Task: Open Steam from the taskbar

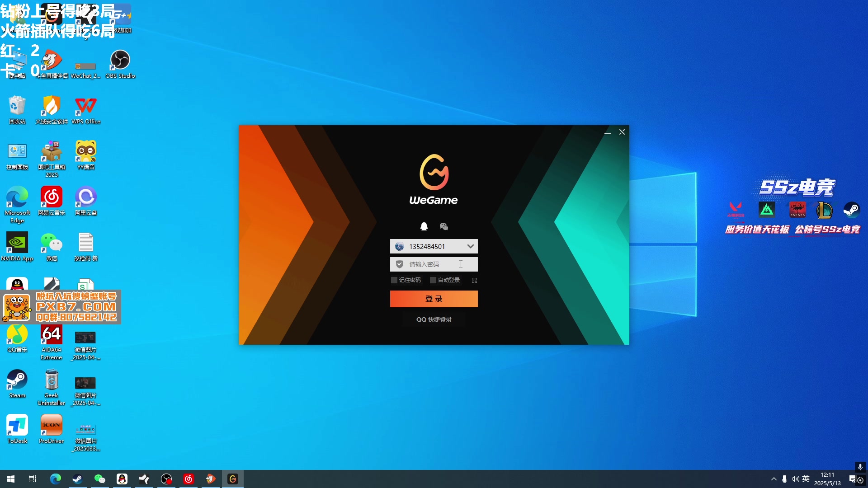Action: point(77,479)
